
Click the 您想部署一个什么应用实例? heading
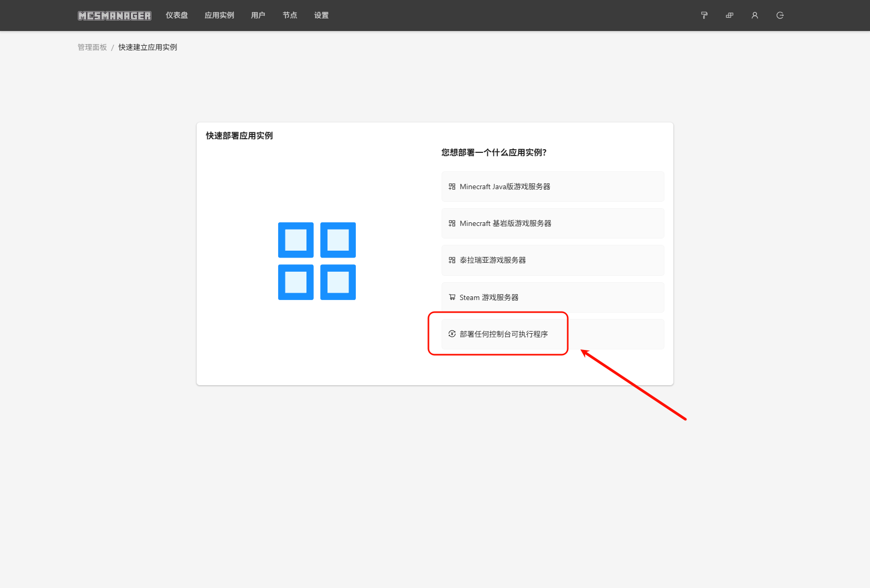[494, 152]
